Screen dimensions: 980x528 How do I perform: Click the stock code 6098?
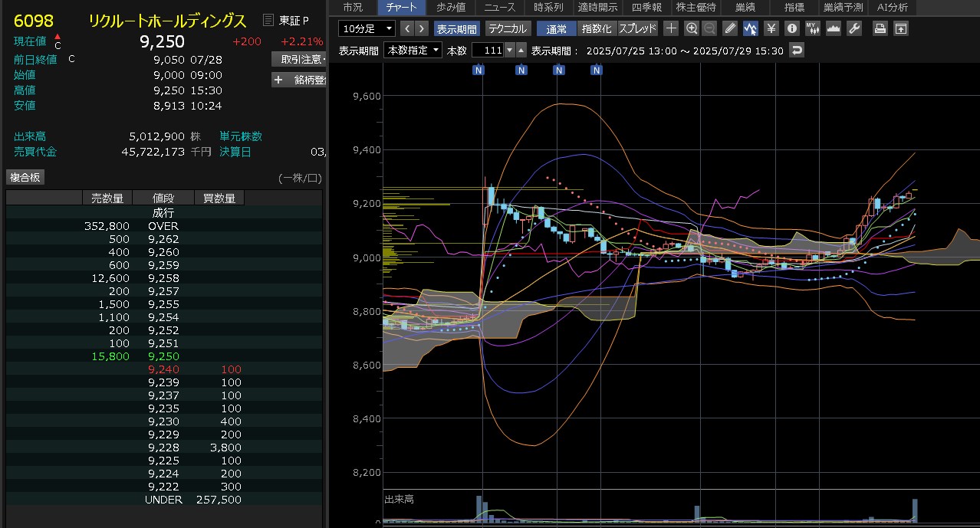click(x=34, y=20)
